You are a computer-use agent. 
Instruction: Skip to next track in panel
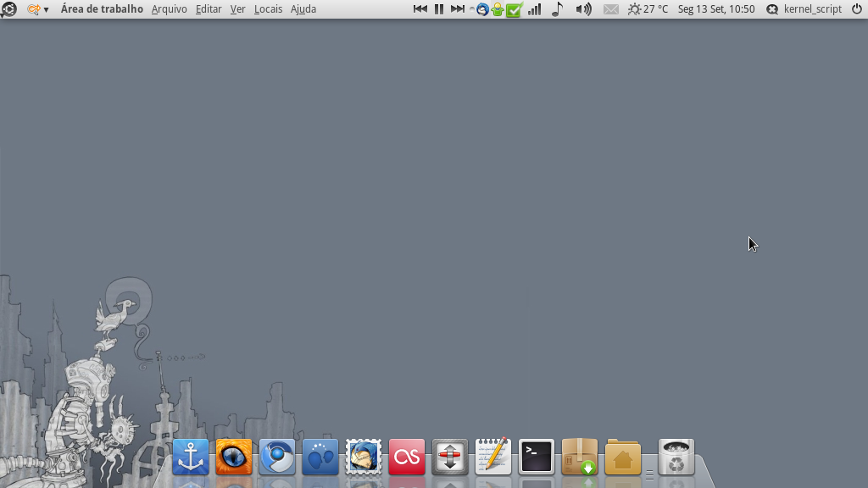(457, 8)
